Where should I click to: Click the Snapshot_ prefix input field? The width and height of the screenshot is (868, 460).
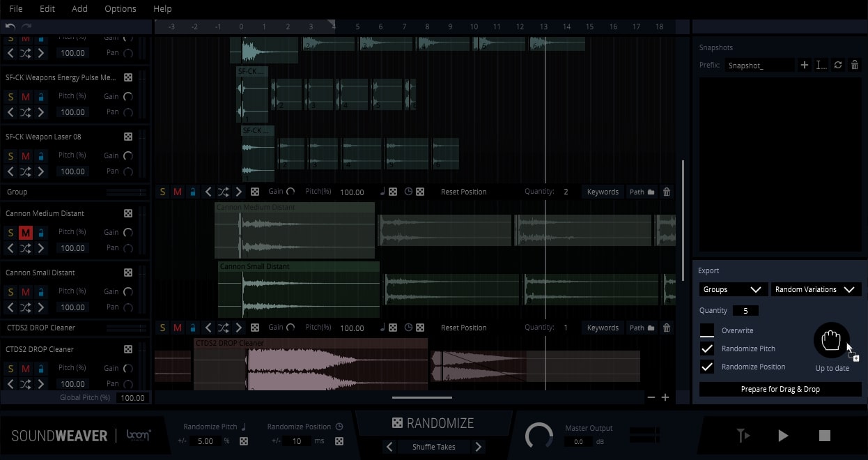[x=759, y=65]
